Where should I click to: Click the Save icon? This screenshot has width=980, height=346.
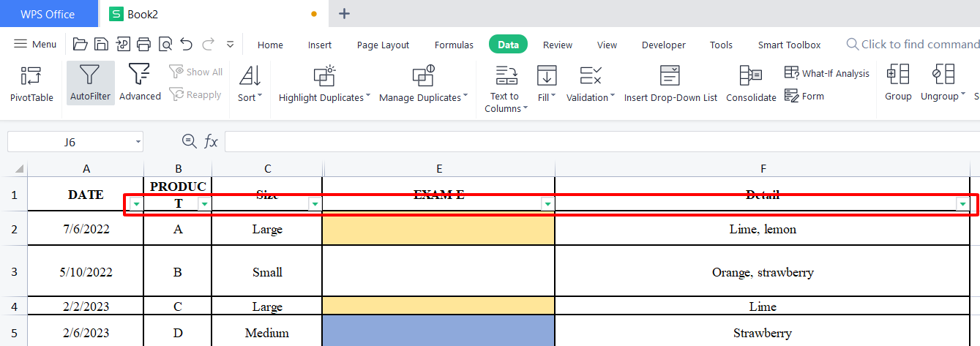102,45
